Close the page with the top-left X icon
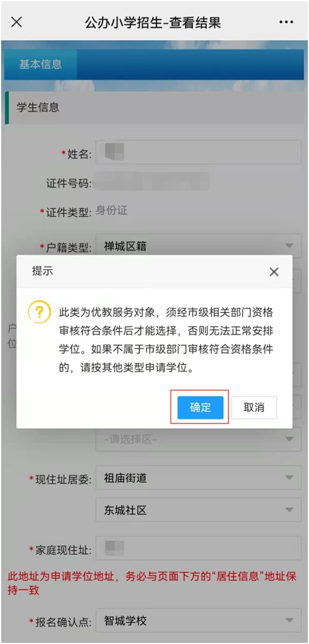This screenshot has height=644, width=309. tap(16, 22)
